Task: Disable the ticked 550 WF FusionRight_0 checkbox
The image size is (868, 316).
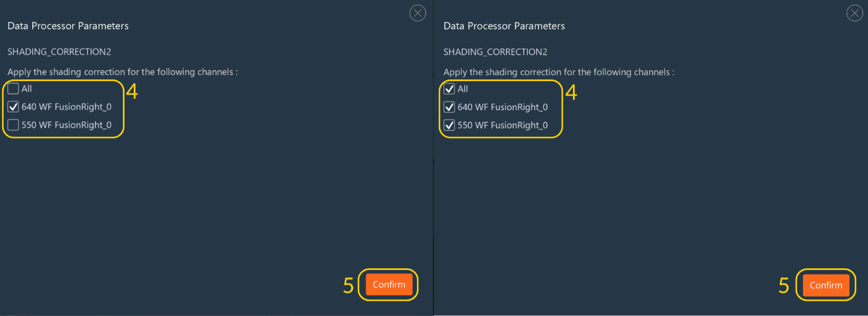Action: click(450, 126)
